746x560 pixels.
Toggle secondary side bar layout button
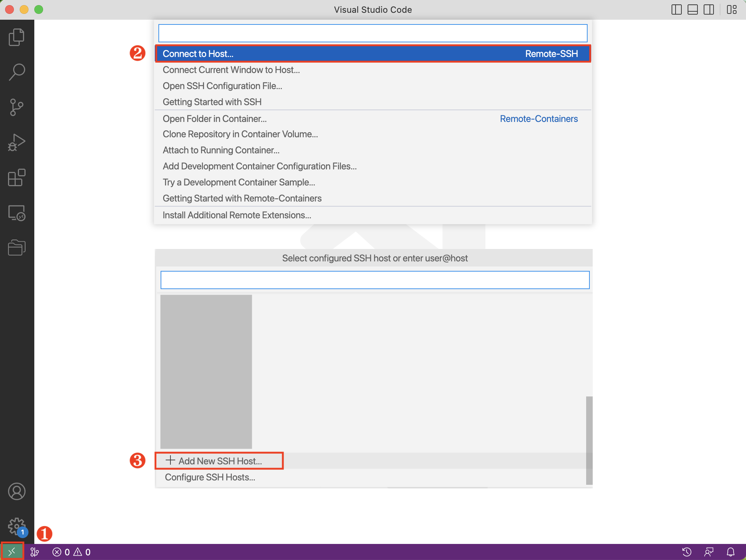coord(709,9)
